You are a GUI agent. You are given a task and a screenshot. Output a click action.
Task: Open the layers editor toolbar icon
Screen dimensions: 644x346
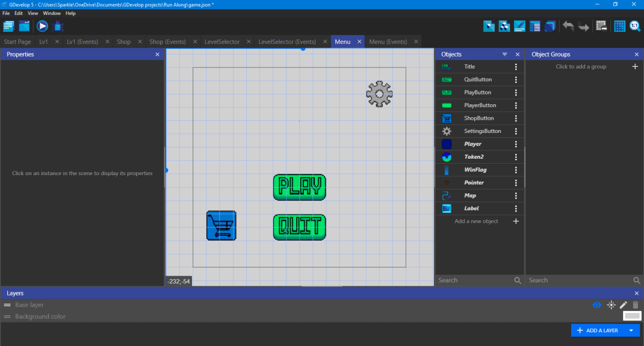tap(550, 26)
